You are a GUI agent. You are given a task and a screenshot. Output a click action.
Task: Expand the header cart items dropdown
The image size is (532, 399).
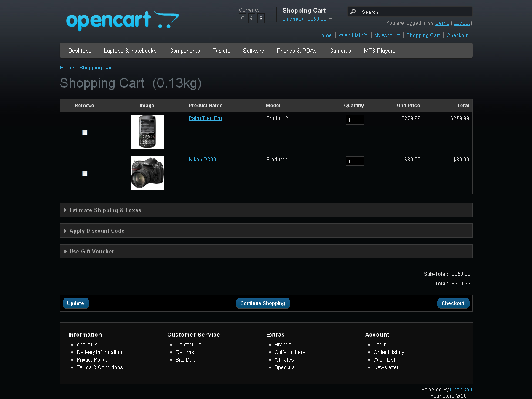331,19
